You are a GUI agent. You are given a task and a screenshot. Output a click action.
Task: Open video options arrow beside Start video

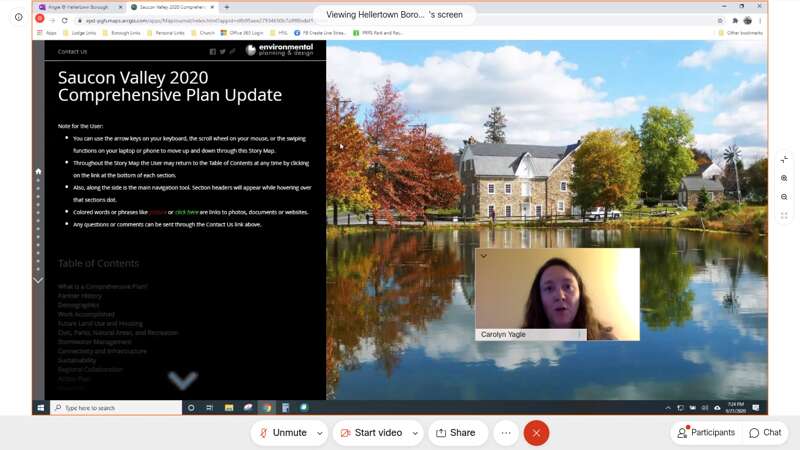click(415, 433)
